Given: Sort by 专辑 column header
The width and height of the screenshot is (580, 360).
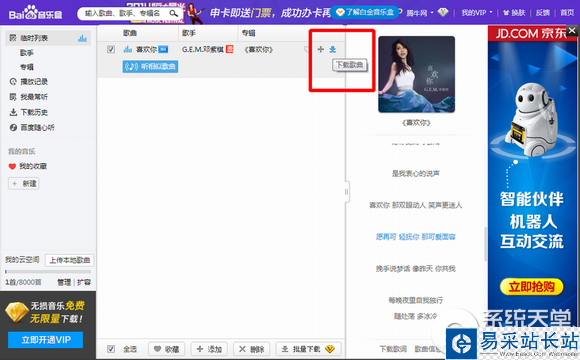Looking at the screenshot, I should point(249,33).
